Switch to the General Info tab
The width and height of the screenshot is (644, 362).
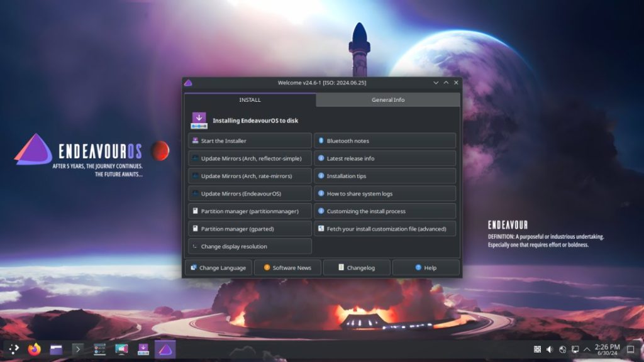point(388,100)
